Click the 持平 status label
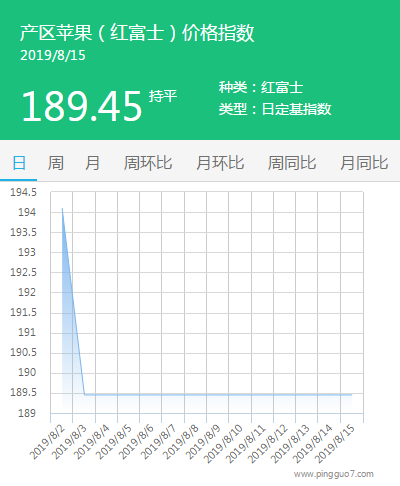Screen dimensions: 400x486 (163, 96)
